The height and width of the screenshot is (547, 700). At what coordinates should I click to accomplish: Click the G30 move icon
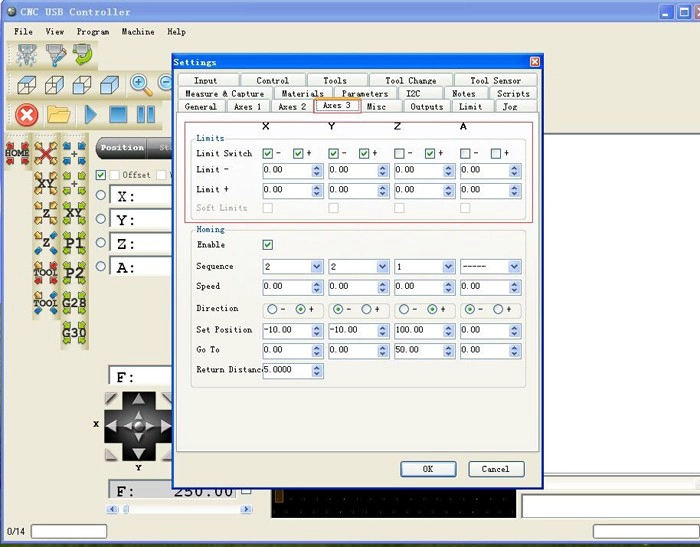(x=74, y=333)
